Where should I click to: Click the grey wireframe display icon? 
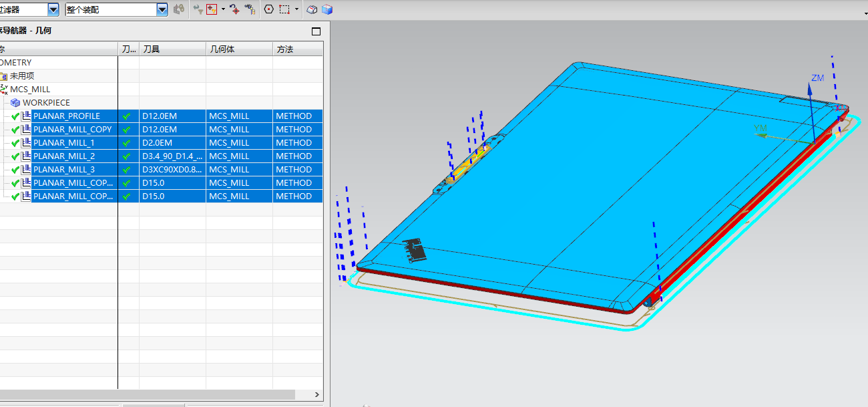(312, 9)
